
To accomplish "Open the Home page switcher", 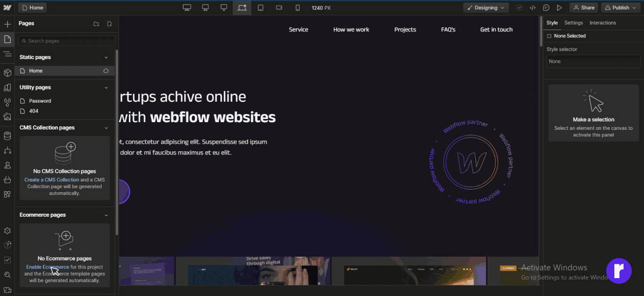I will pos(33,8).
